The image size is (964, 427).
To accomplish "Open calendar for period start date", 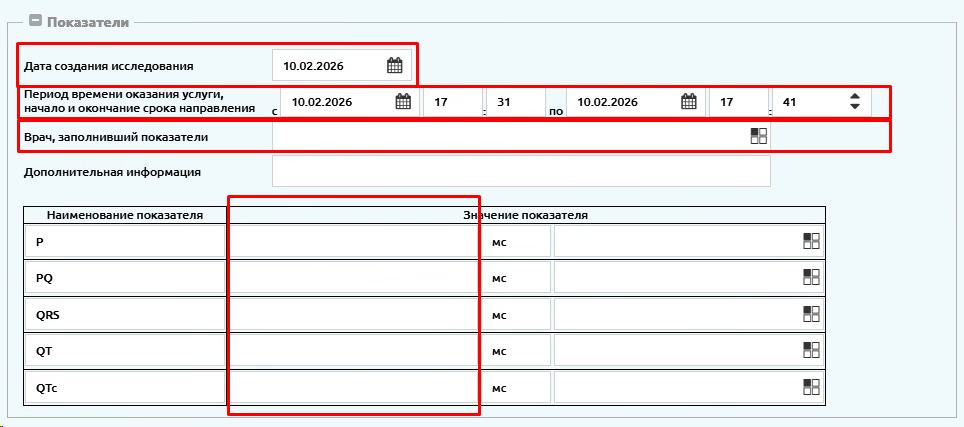I will click(403, 102).
